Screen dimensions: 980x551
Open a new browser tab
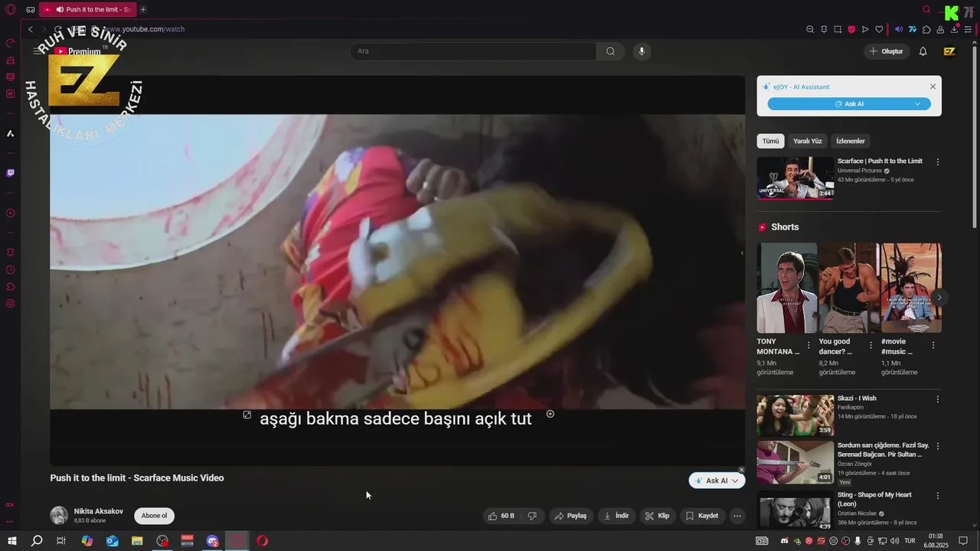click(143, 9)
